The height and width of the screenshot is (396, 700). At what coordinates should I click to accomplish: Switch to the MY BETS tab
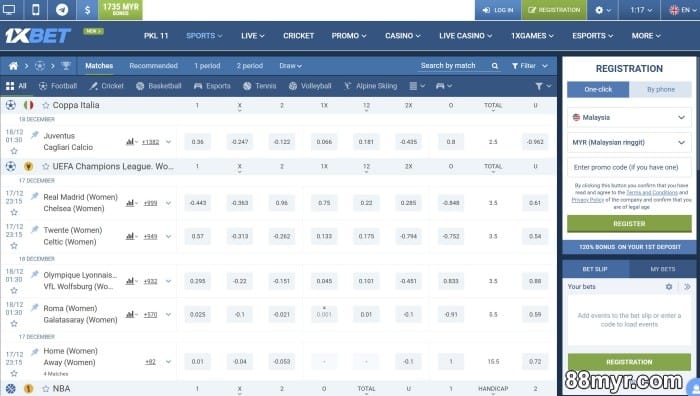(x=662, y=269)
